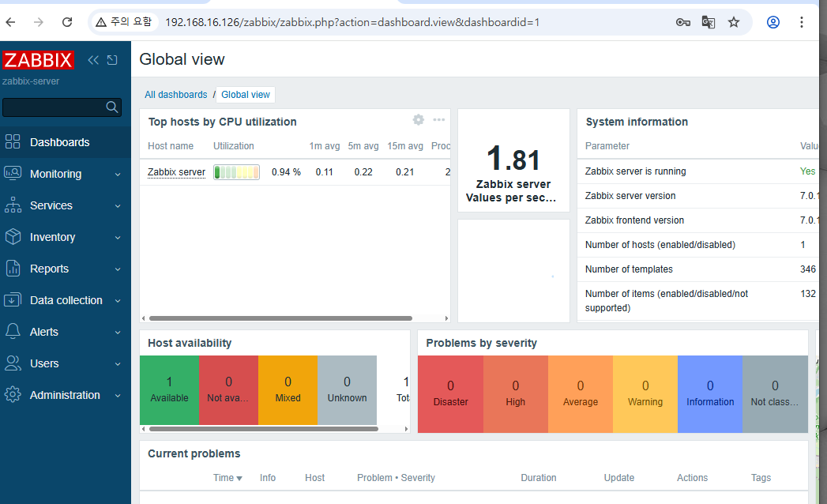Viewport: 827px width, 504px height.
Task: Click the 'Zabbix server is running' row
Action: pyautogui.click(x=697, y=171)
